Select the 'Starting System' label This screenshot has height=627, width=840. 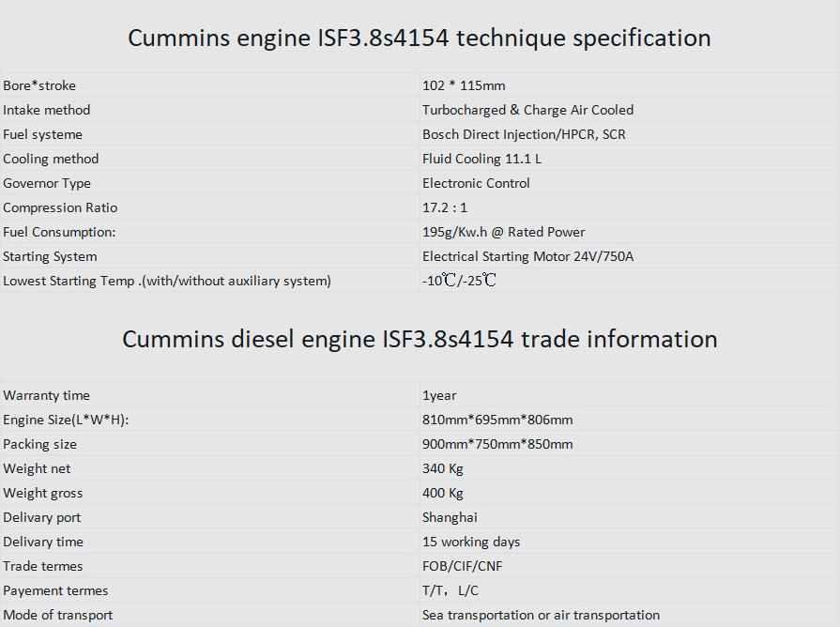tap(50, 256)
